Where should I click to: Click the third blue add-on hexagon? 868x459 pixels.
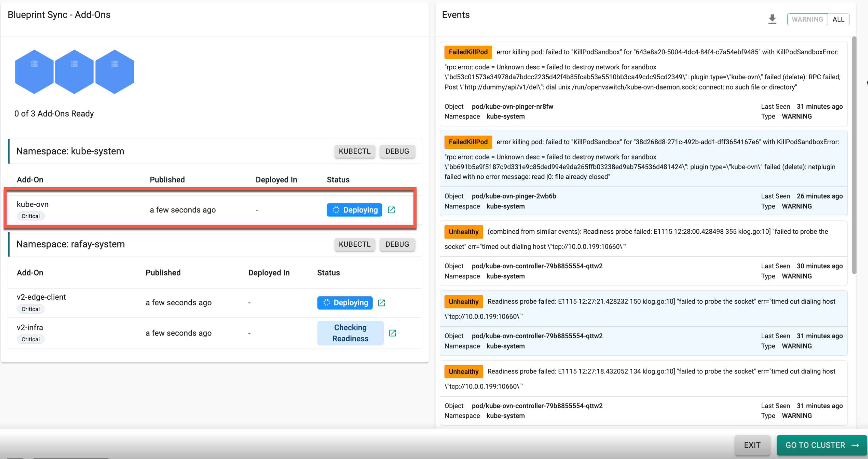click(115, 72)
